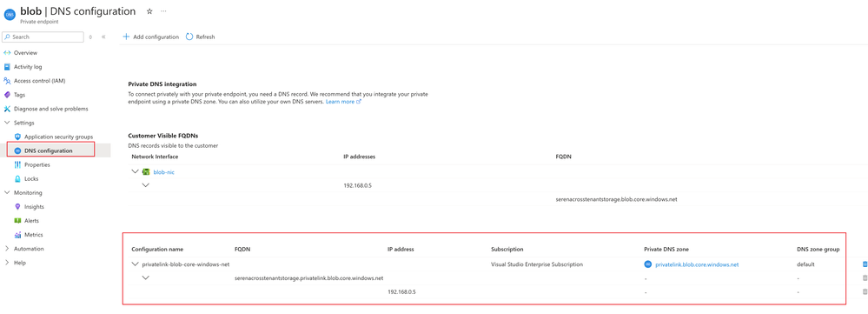This screenshot has height=314, width=868.
Task: Click the Refresh button label
Action: pos(205,37)
